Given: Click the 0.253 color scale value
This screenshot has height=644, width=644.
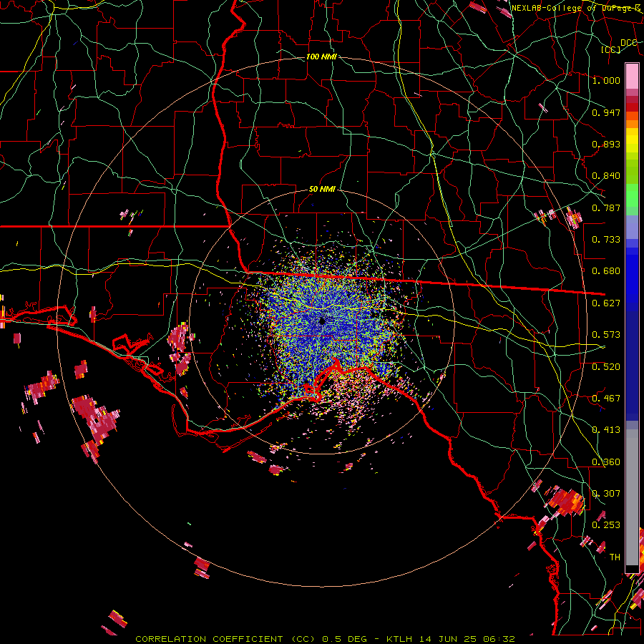Looking at the screenshot, I should [x=606, y=525].
